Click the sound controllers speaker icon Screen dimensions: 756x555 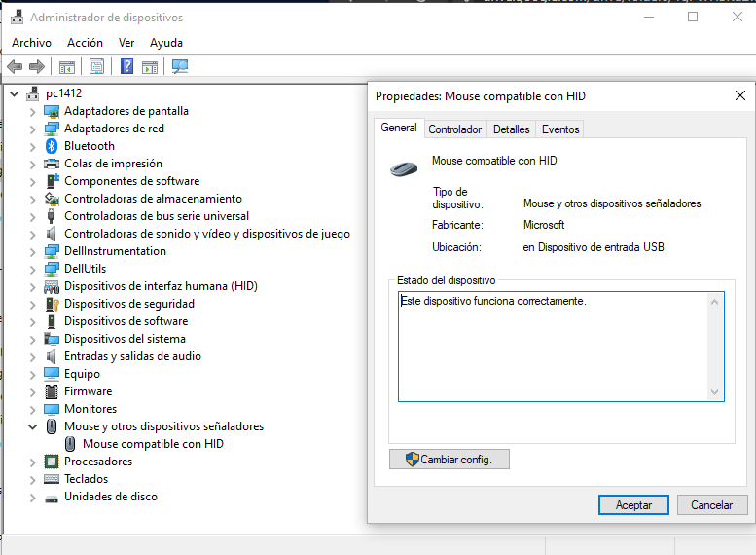point(52,234)
